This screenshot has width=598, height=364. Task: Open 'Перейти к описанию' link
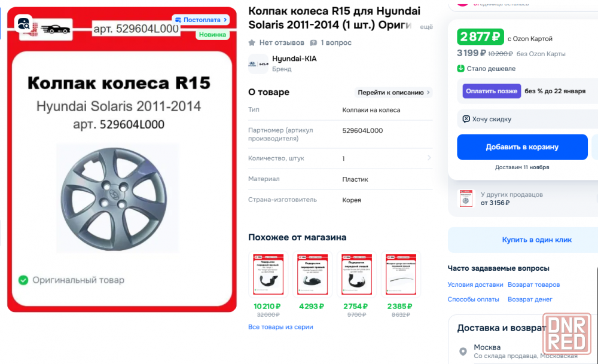click(393, 93)
